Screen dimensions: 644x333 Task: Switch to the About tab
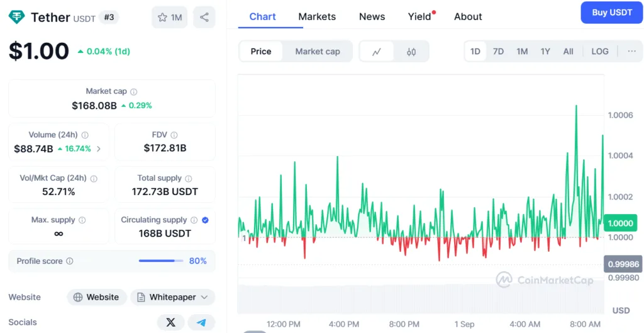(468, 16)
